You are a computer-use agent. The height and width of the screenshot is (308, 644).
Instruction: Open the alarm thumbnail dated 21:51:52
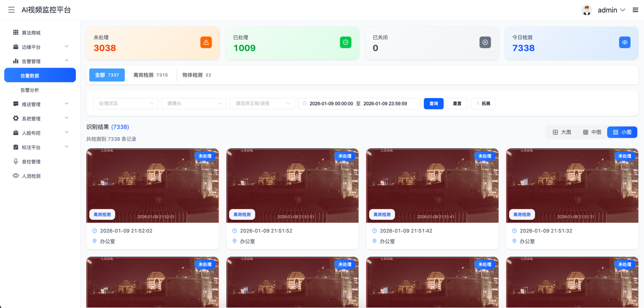tap(292, 185)
